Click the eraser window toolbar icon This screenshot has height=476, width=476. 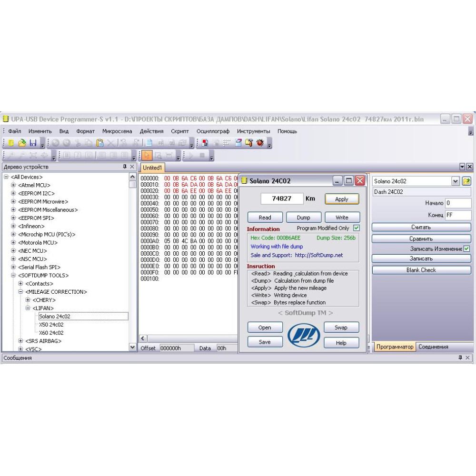(238, 143)
